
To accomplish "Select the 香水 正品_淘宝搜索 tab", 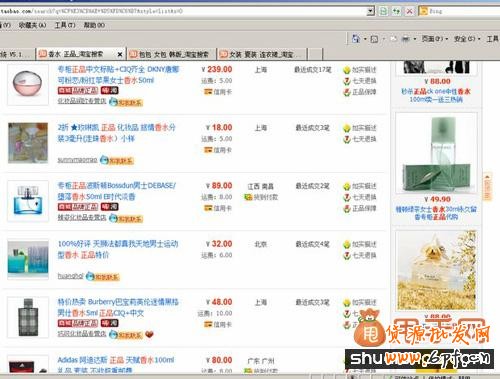I will pos(77,54).
